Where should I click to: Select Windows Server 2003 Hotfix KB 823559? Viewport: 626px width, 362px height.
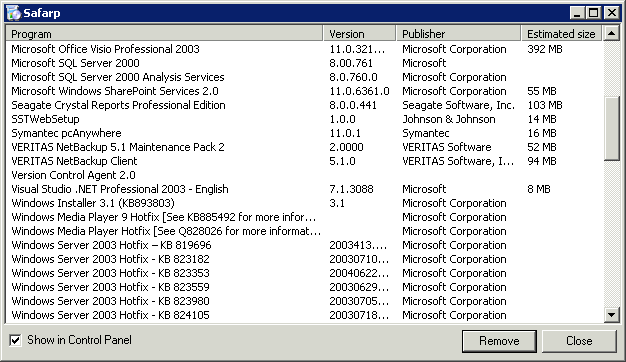click(x=111, y=287)
